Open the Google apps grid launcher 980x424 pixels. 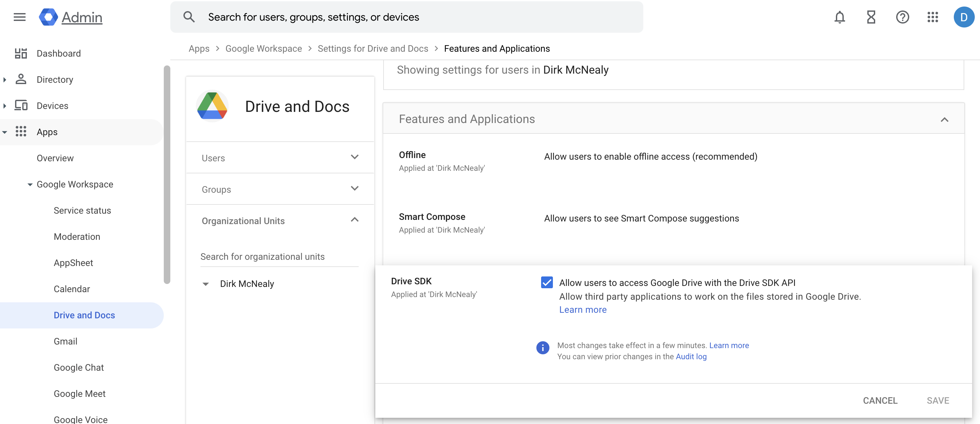933,17
